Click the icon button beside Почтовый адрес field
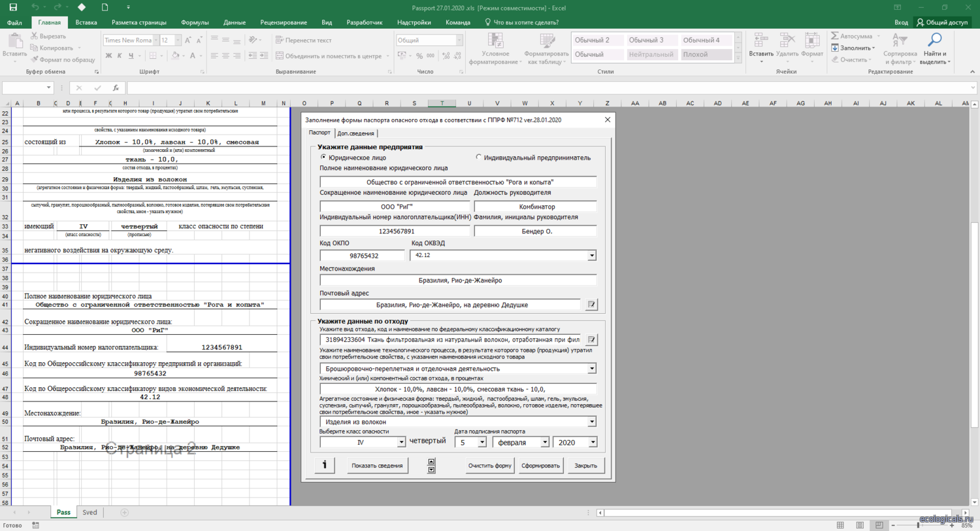980x531 pixels. pos(591,305)
